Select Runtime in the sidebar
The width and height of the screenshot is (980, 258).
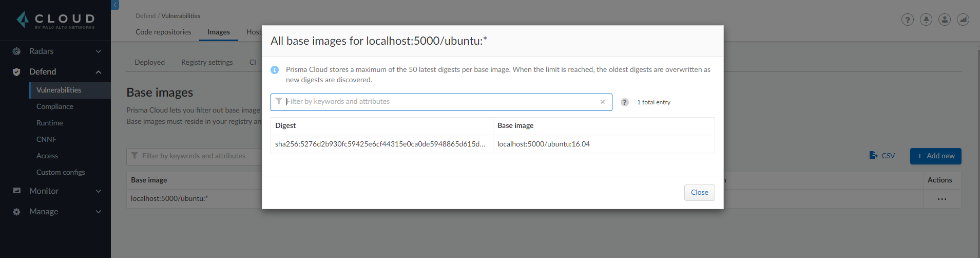[50, 123]
